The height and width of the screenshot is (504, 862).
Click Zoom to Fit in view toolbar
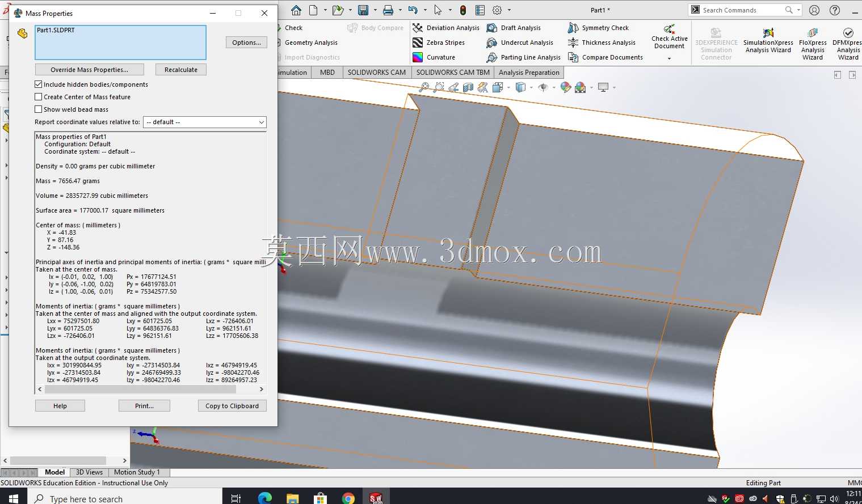pos(424,87)
